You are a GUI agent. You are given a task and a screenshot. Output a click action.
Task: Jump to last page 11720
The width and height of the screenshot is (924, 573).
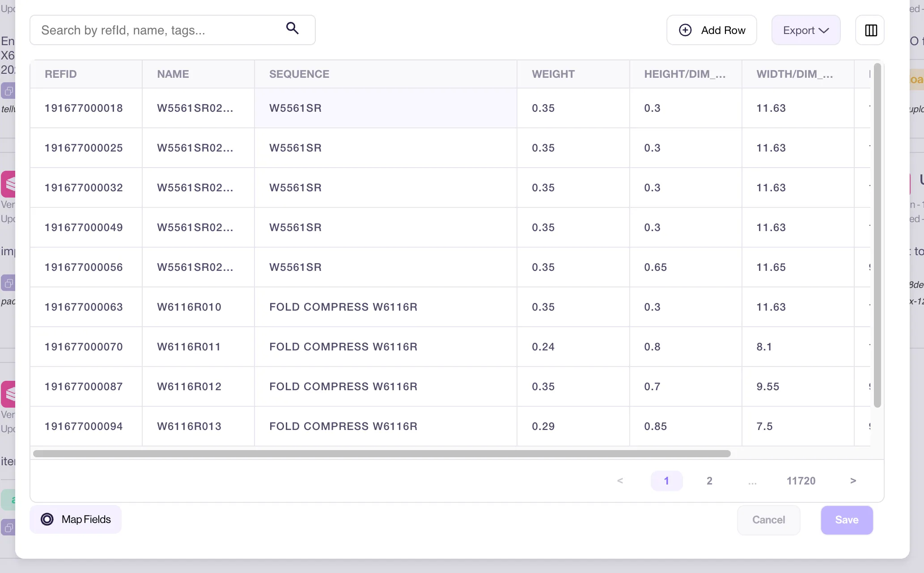[x=801, y=481]
